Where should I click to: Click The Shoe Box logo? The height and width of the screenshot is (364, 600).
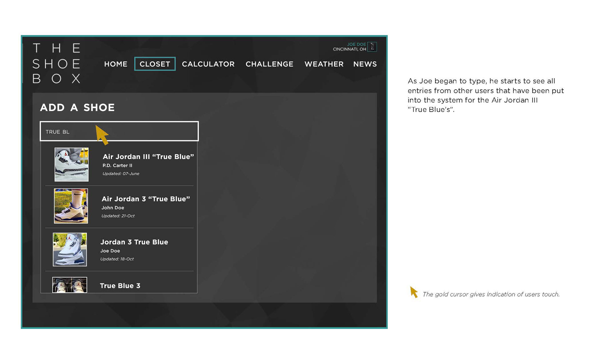pyautogui.click(x=57, y=63)
